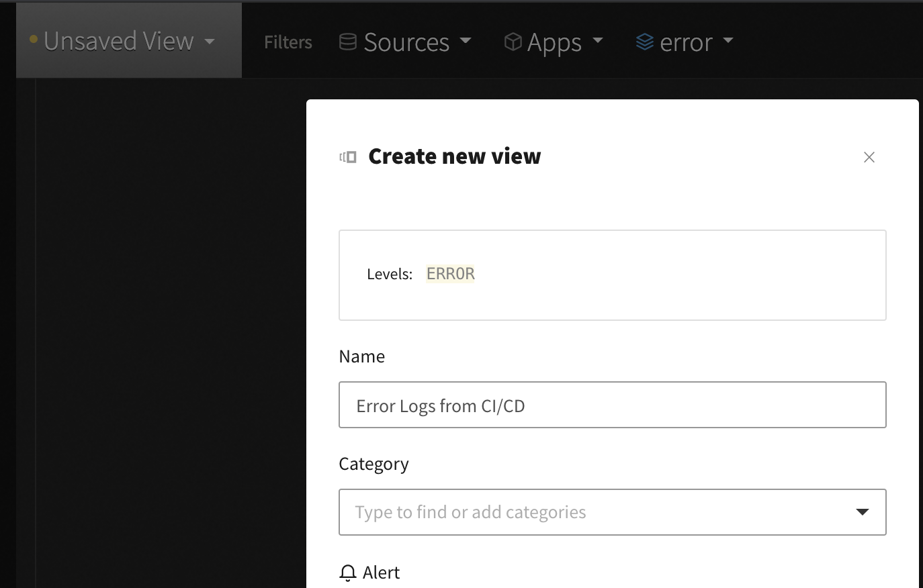
Task: Close the Create new view dialog
Action: 869,157
